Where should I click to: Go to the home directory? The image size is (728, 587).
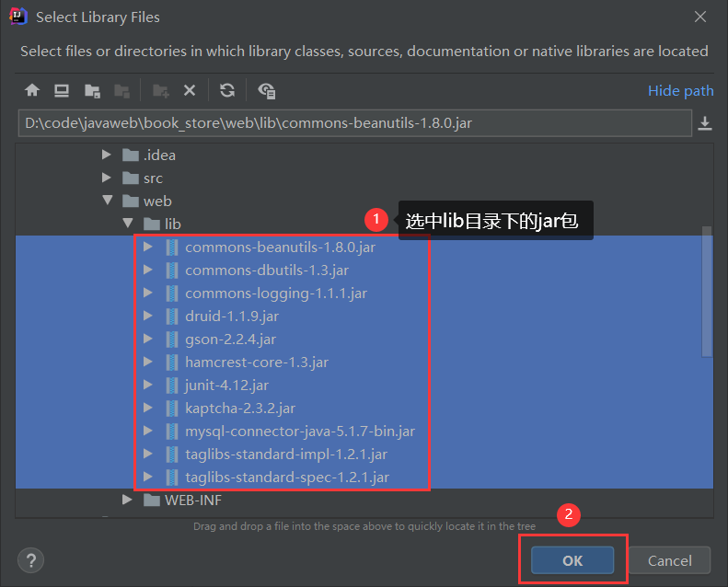click(x=32, y=90)
